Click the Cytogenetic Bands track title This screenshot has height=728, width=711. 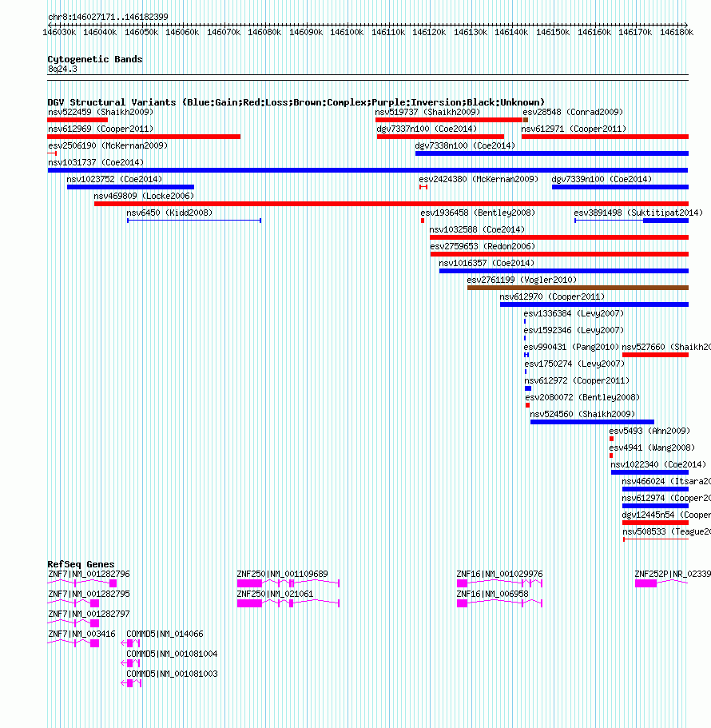tap(95, 59)
